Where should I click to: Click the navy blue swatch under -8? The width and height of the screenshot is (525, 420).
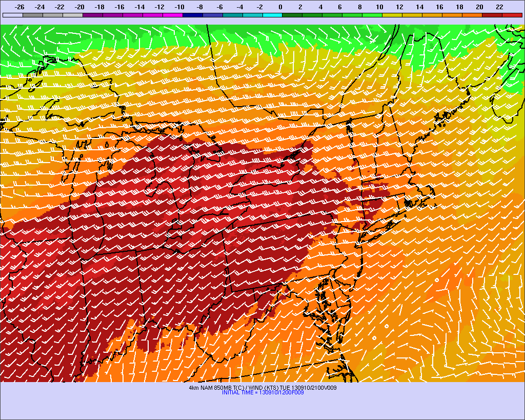point(193,15)
